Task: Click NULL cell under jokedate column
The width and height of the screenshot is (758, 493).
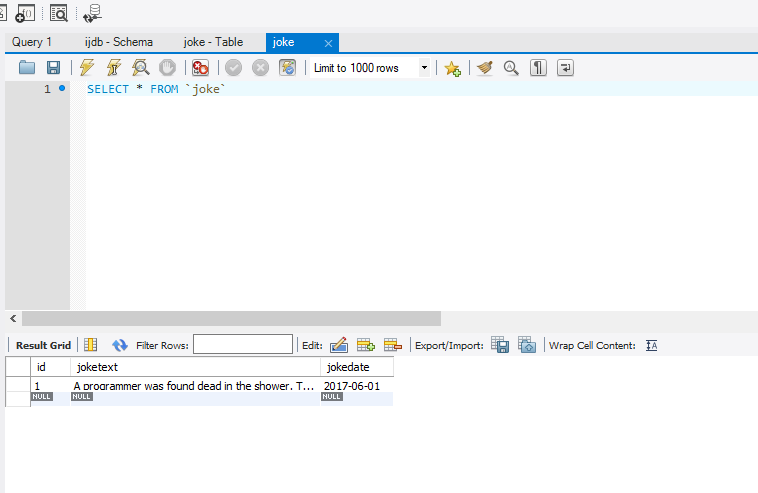Action: 357,399
